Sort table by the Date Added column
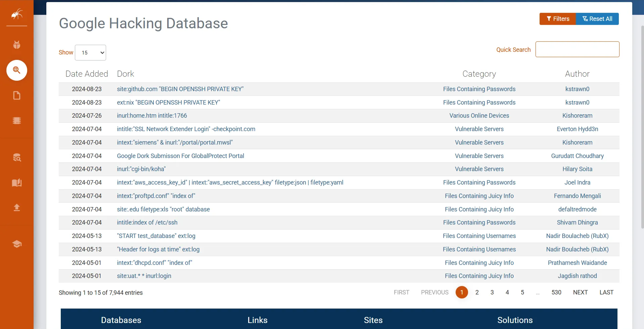The width and height of the screenshot is (644, 329). click(87, 74)
